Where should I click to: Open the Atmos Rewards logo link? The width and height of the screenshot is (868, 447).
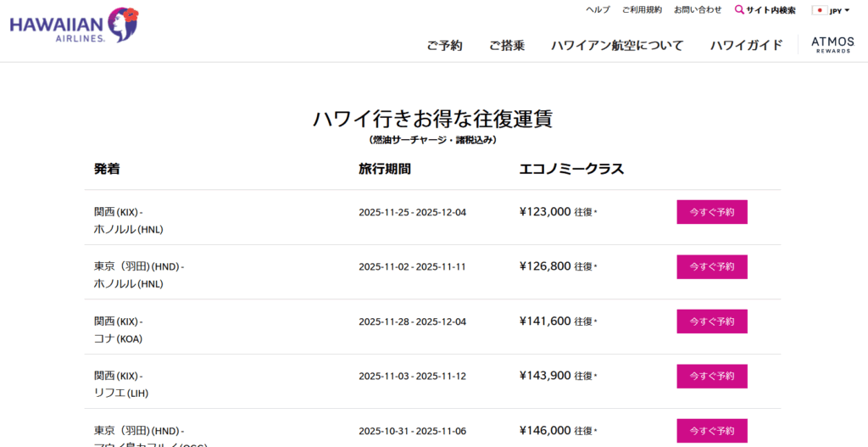[x=832, y=45]
